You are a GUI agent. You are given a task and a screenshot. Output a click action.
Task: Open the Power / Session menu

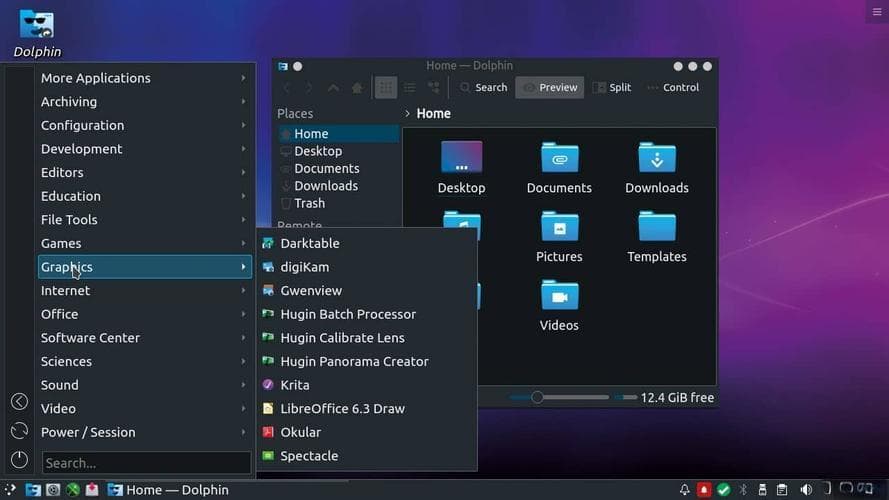(x=145, y=433)
